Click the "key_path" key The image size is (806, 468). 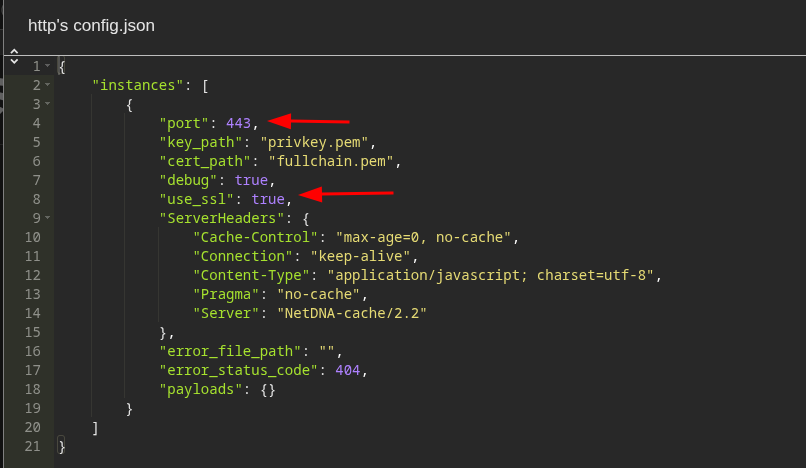[x=201, y=142]
